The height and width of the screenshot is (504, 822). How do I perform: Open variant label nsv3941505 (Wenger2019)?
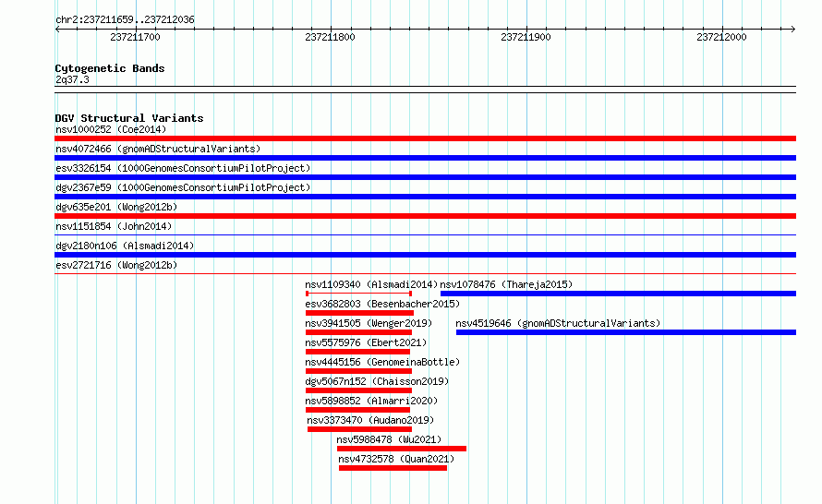point(369,323)
